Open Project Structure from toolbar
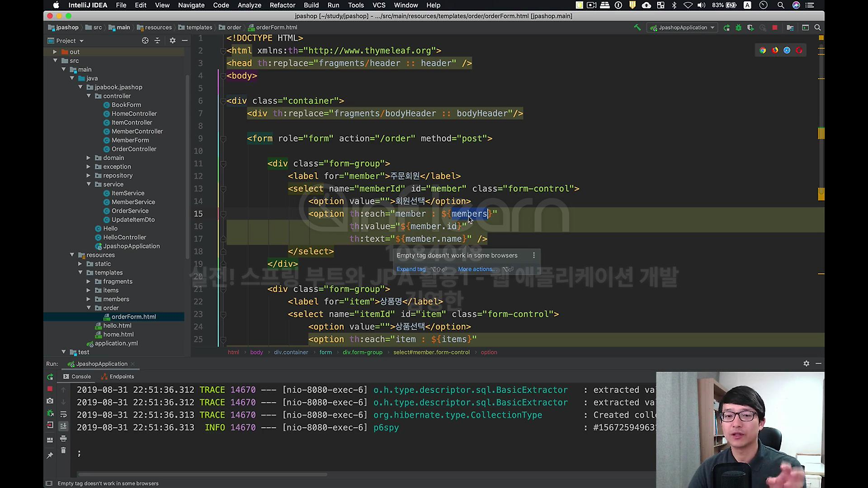This screenshot has height=488, width=868. [791, 28]
